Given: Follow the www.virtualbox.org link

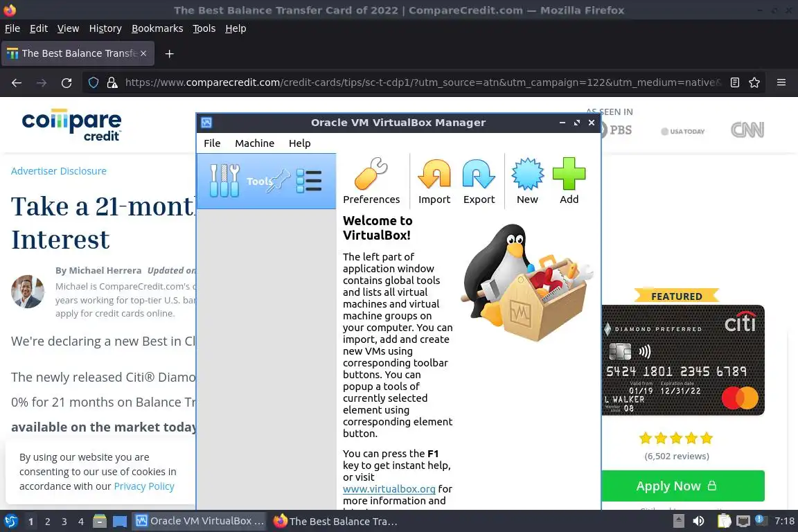Looking at the screenshot, I should click(x=389, y=489).
